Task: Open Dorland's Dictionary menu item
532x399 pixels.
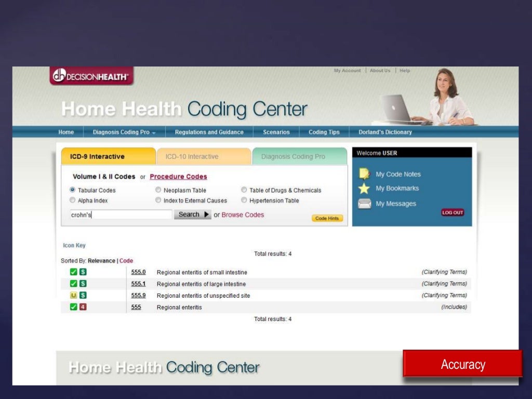Action: 385,132
